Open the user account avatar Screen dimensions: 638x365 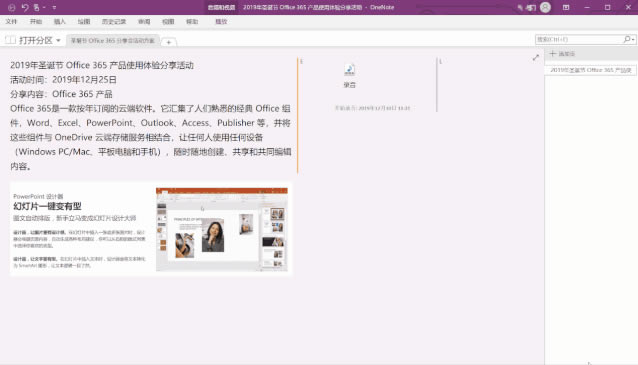pyautogui.click(x=545, y=7)
